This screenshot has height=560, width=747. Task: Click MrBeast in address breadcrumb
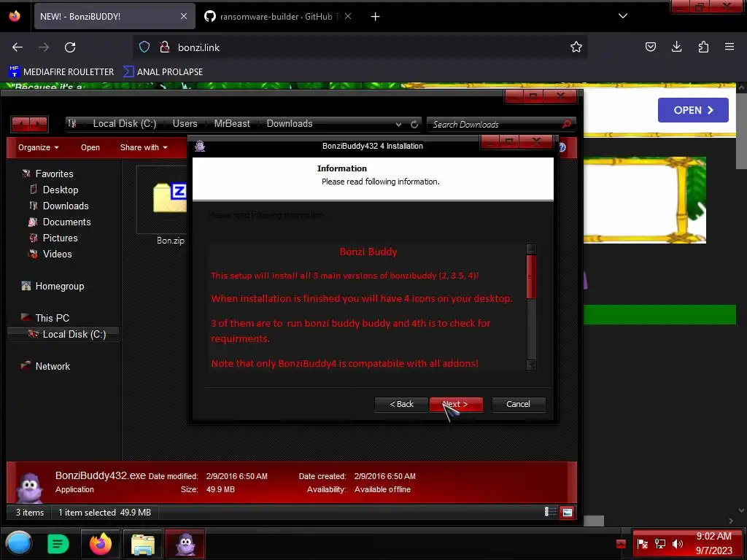(x=232, y=124)
